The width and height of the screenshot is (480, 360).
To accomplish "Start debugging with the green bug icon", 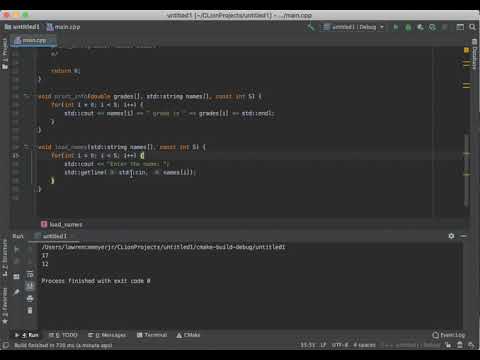I will click(408, 27).
